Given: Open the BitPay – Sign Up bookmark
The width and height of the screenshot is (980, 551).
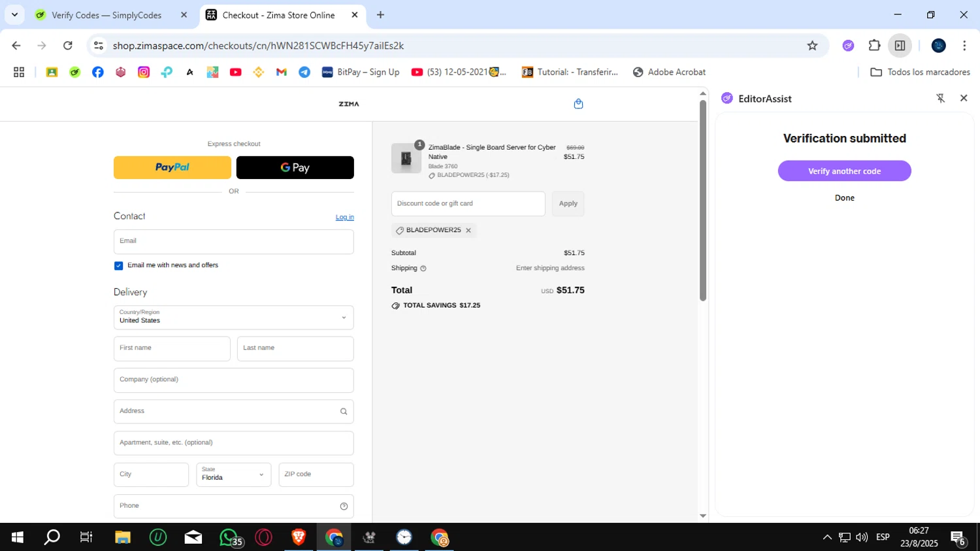Looking at the screenshot, I should pyautogui.click(x=361, y=72).
